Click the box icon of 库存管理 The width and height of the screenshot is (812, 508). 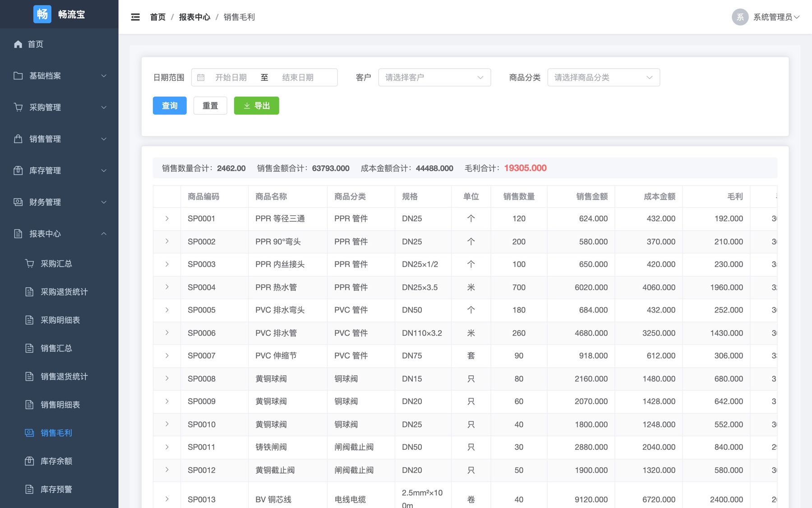(18, 170)
